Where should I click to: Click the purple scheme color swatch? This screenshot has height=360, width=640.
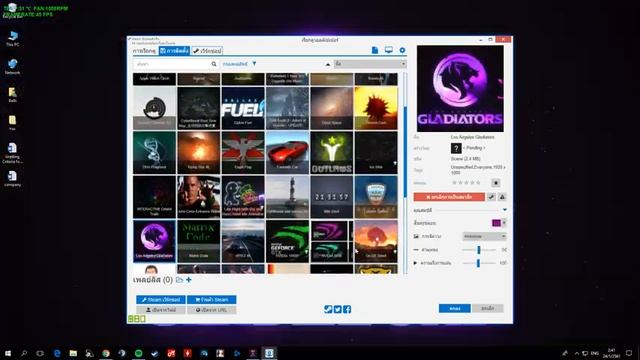pos(496,223)
